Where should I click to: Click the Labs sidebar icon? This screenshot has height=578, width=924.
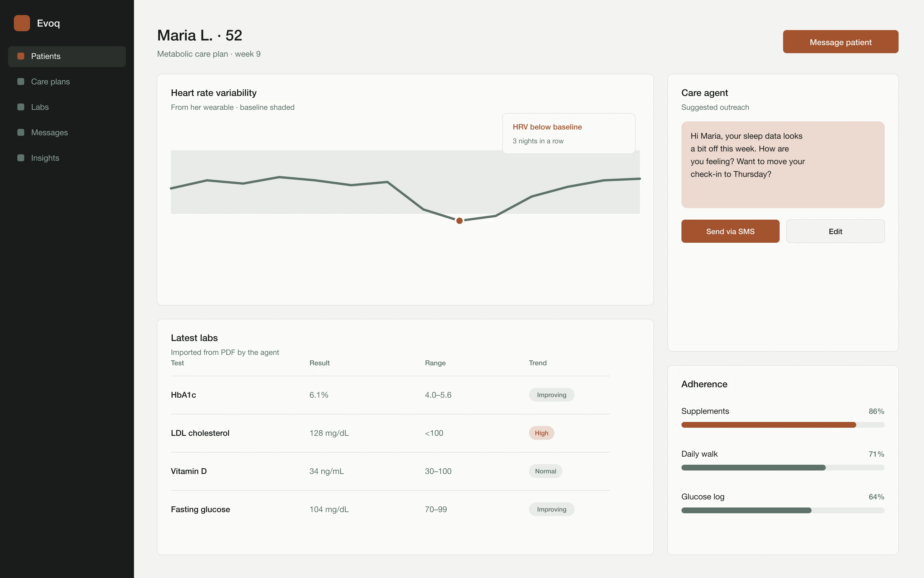21,107
